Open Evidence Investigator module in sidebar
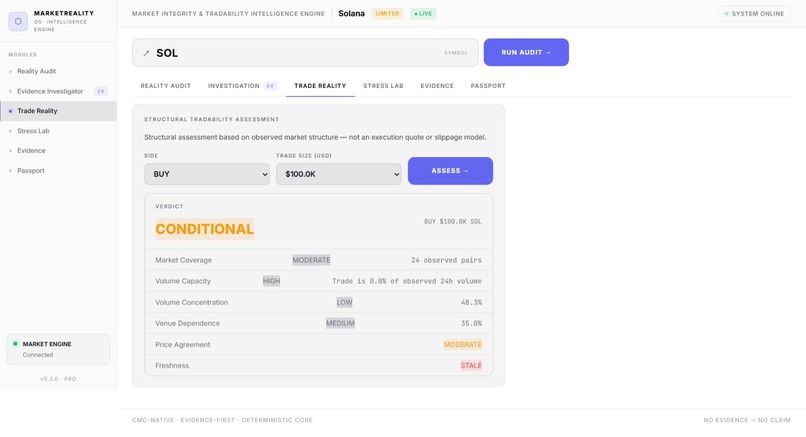806x437 pixels. pos(58,91)
